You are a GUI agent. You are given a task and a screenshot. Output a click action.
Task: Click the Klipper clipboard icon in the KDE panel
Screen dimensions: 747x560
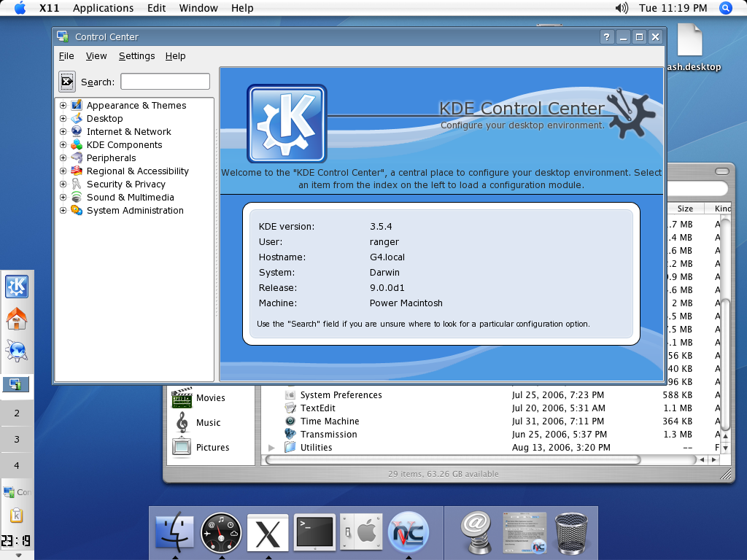click(17, 516)
